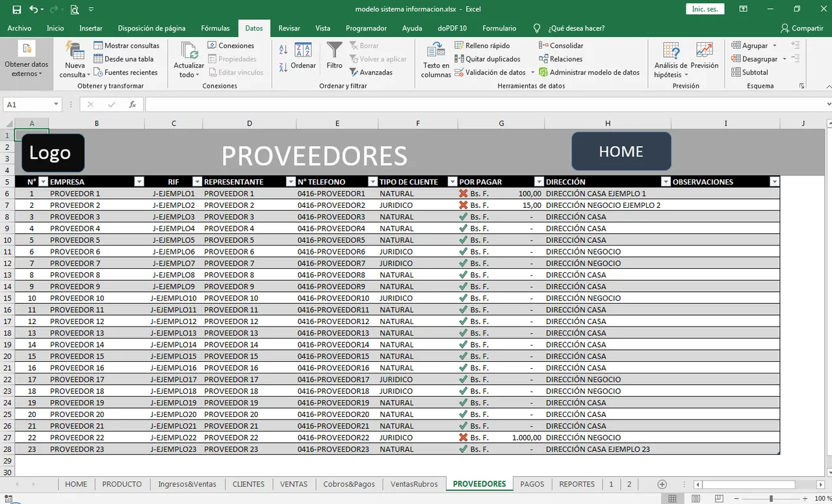Add a new sheet with plus icon

pyautogui.click(x=662, y=485)
